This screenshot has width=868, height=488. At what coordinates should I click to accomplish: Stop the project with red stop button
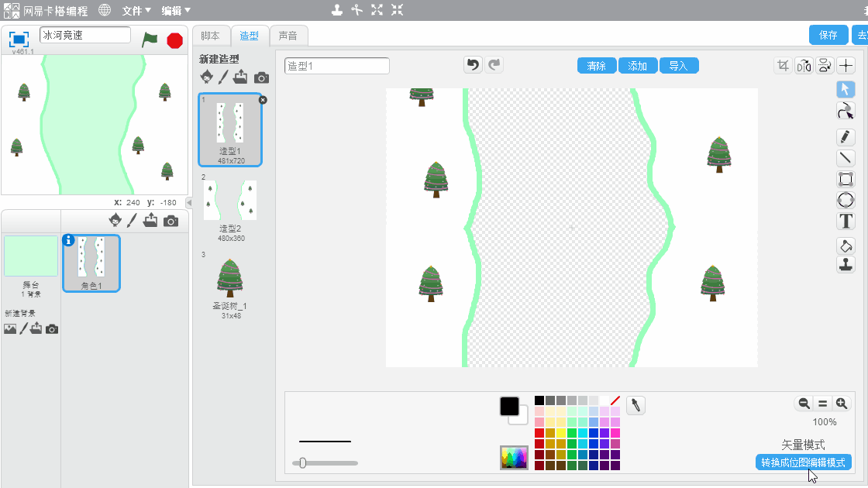click(175, 40)
